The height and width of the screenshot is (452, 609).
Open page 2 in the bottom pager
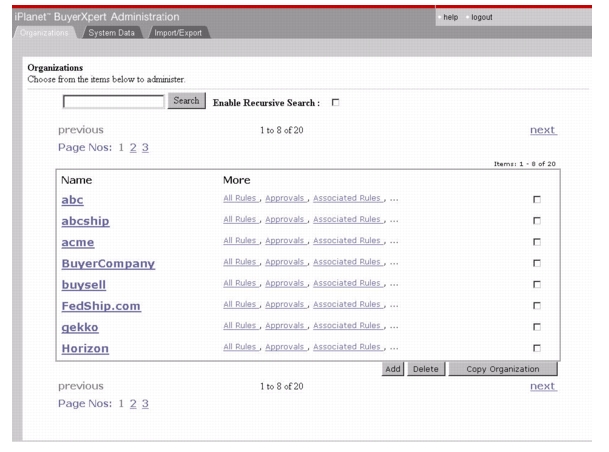(x=133, y=404)
